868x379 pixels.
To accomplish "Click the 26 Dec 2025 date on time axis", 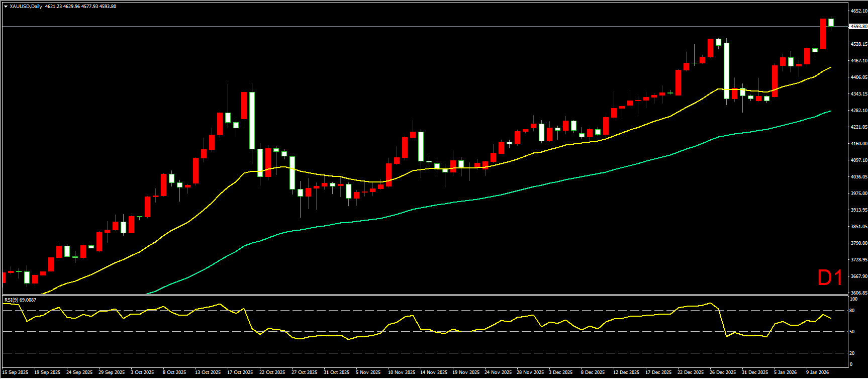I will click(x=723, y=372).
